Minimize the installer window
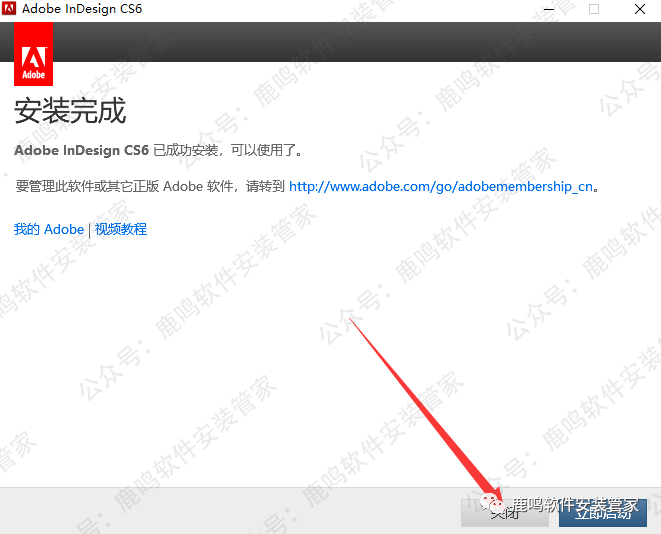Screen dimensions: 661x534 coord(549,9)
